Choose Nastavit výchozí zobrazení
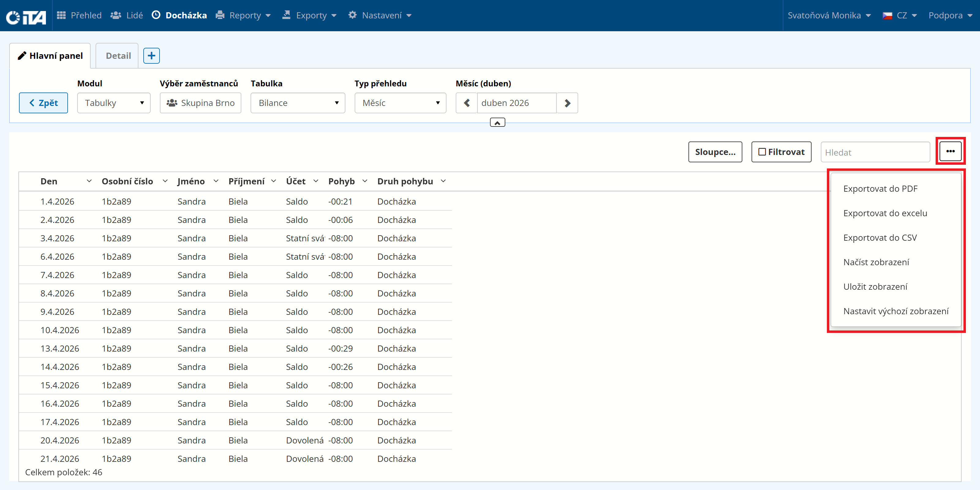The width and height of the screenshot is (980, 490). [x=895, y=311]
